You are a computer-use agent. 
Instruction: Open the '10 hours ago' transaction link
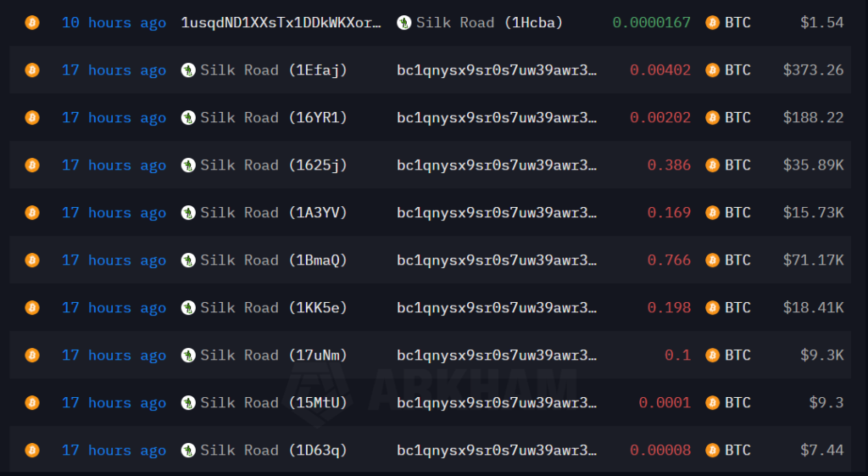pos(114,23)
